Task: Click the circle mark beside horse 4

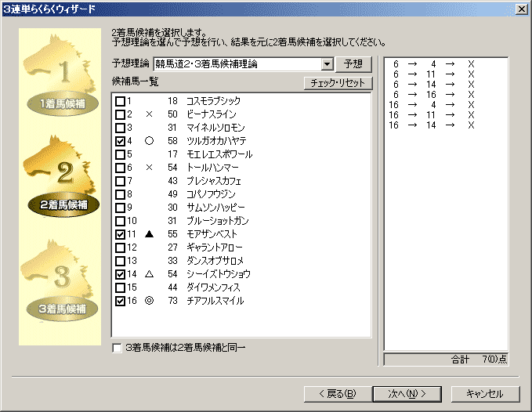Action: pos(149,141)
